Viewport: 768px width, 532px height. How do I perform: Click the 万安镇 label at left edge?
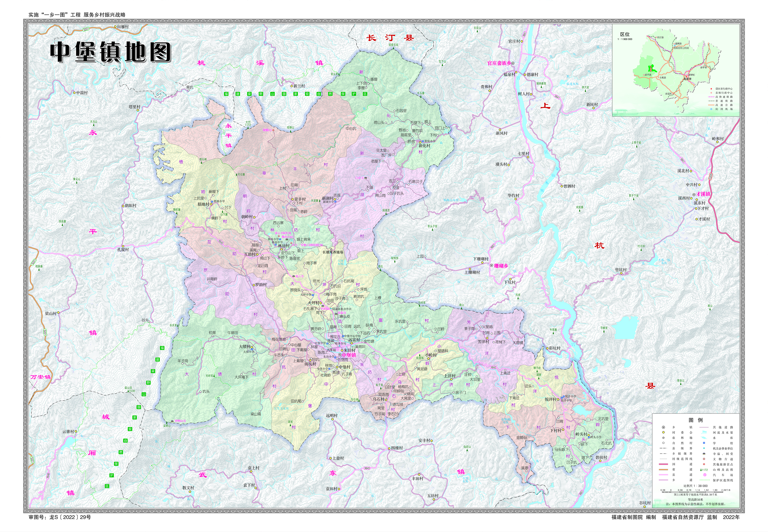pos(41,377)
